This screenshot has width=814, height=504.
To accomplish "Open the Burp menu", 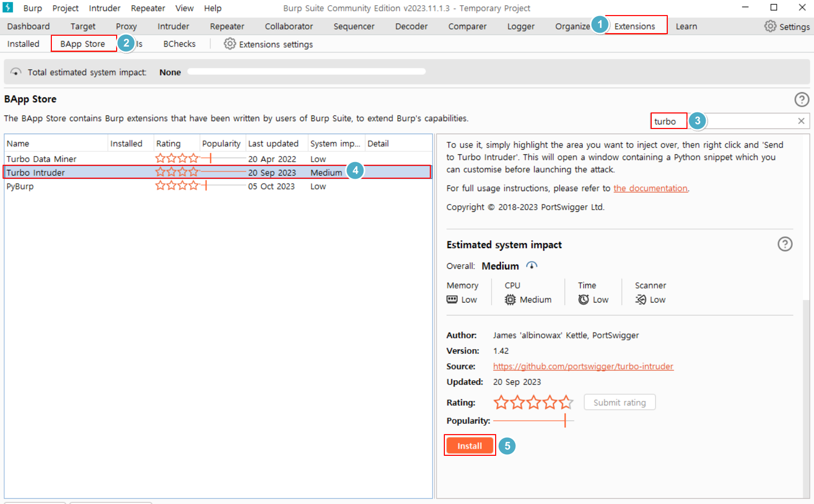I will [x=33, y=8].
